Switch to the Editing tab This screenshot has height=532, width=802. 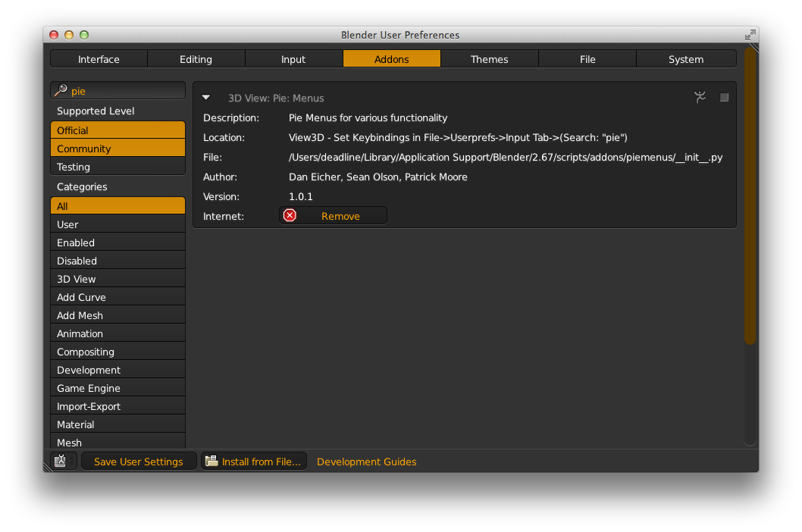pyautogui.click(x=196, y=59)
